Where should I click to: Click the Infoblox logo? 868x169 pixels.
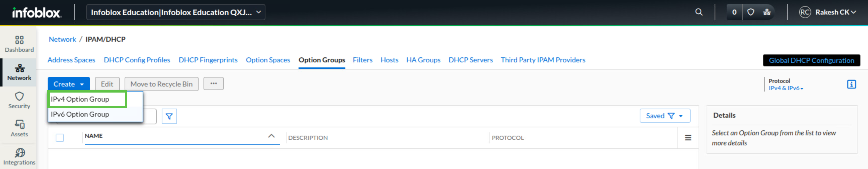click(36, 13)
